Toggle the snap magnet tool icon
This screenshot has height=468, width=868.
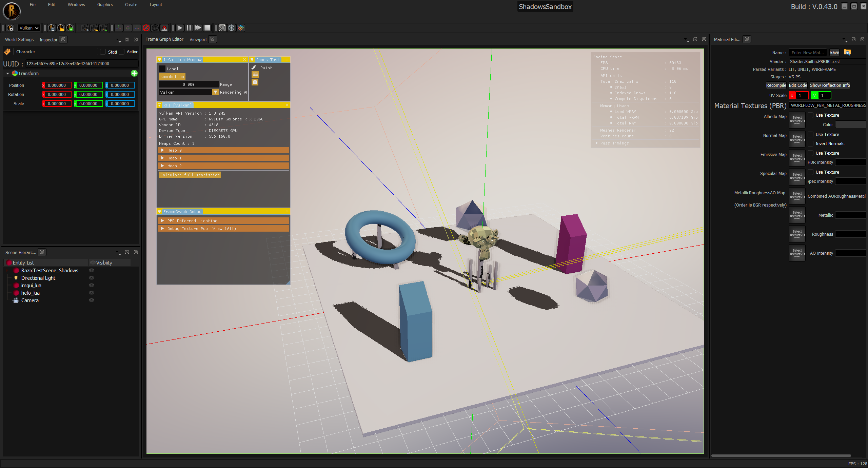click(x=164, y=28)
